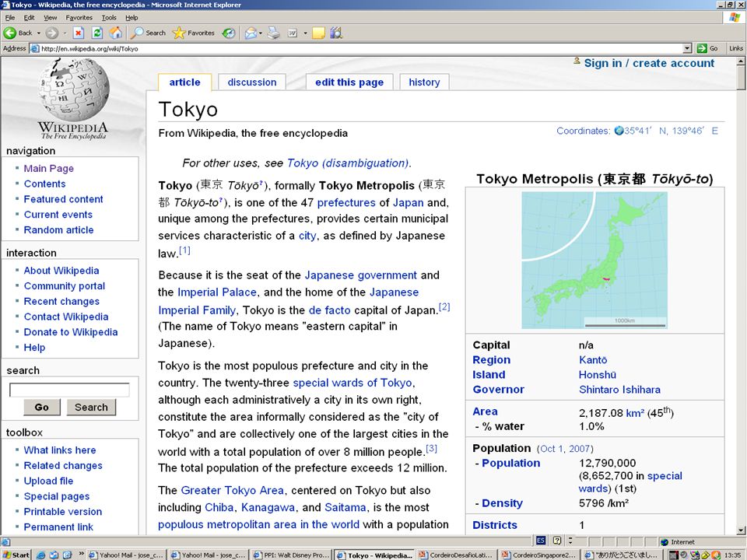The height and width of the screenshot is (560, 747).
Task: Open the Back button history dropdown arrow
Action: (x=39, y=33)
